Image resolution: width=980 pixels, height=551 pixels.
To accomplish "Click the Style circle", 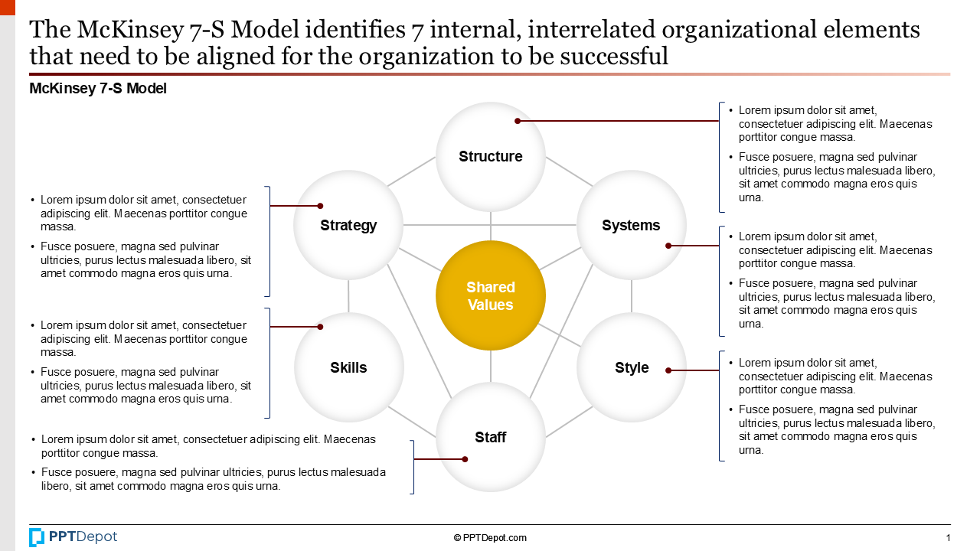I will [632, 367].
